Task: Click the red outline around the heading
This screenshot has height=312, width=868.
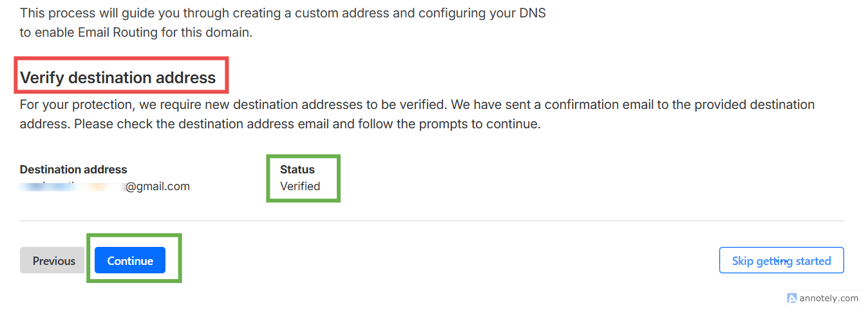Action: click(227, 74)
